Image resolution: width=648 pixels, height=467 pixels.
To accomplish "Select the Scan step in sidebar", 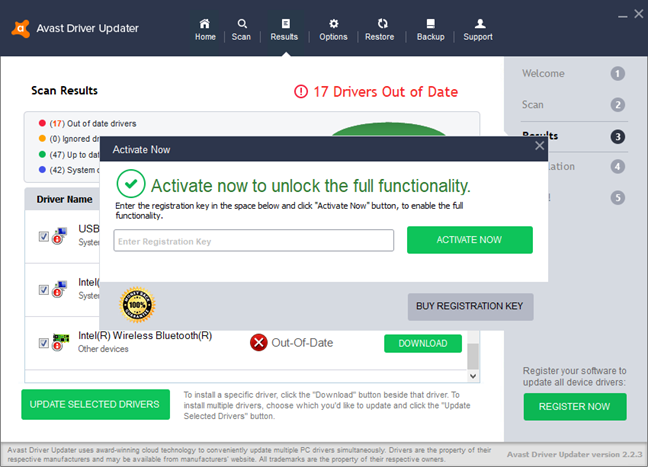I will tap(533, 105).
